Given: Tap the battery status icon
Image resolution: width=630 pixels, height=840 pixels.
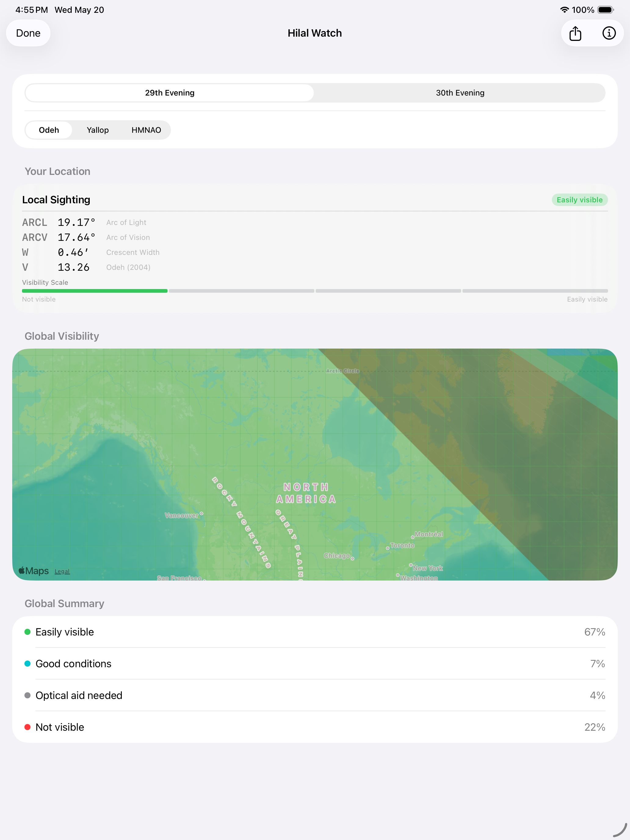Looking at the screenshot, I should pos(606,10).
